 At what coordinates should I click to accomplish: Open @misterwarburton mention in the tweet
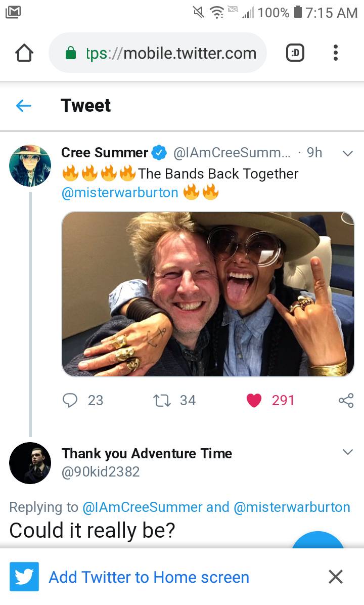[x=120, y=193]
